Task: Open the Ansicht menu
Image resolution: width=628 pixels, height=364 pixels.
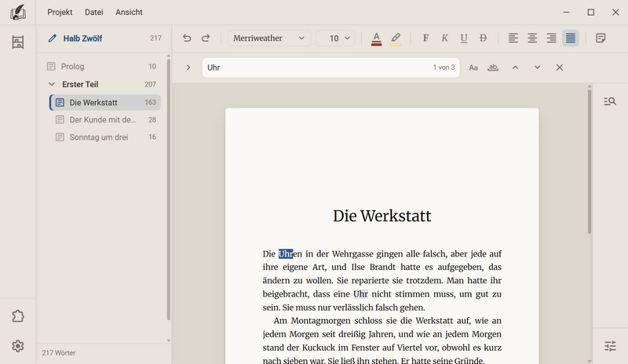Action: [x=129, y=13]
